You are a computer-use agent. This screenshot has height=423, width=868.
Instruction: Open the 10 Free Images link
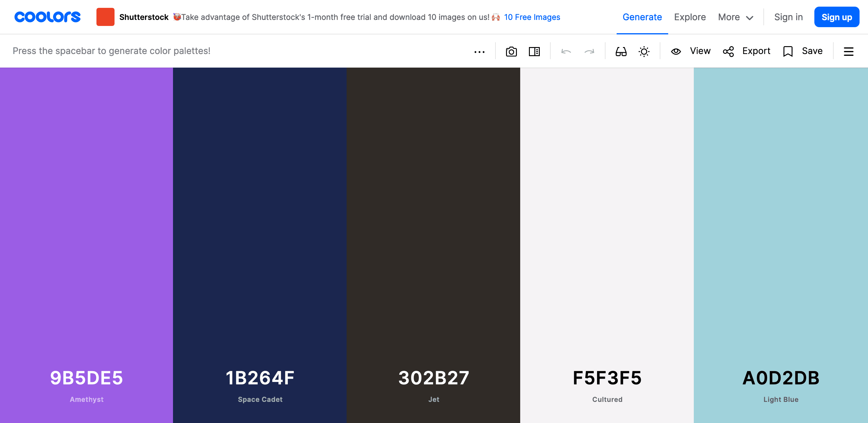coord(532,17)
